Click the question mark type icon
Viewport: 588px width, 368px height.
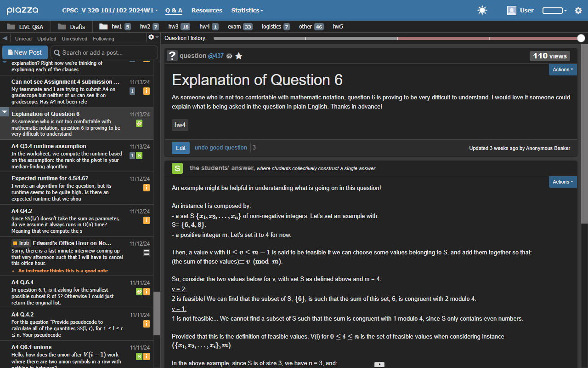tap(172, 56)
